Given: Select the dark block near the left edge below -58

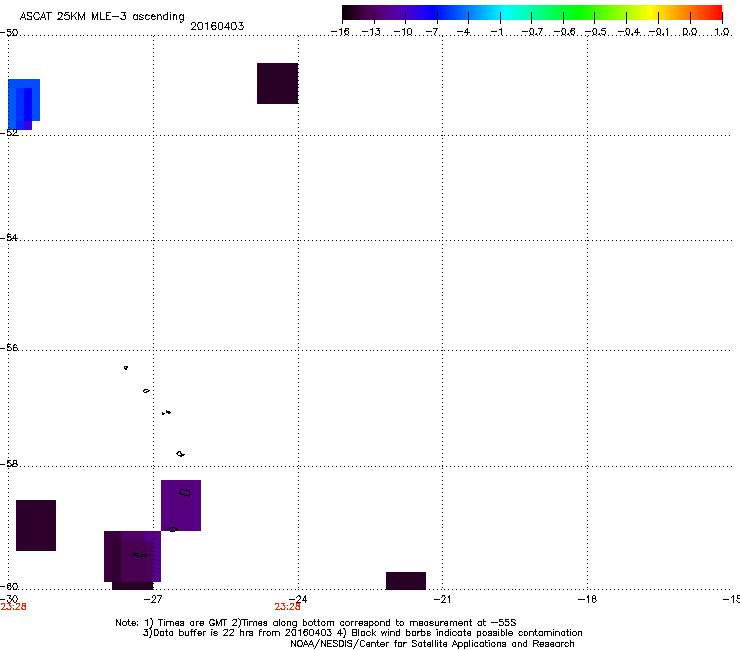Looking at the screenshot, I should coord(36,525).
